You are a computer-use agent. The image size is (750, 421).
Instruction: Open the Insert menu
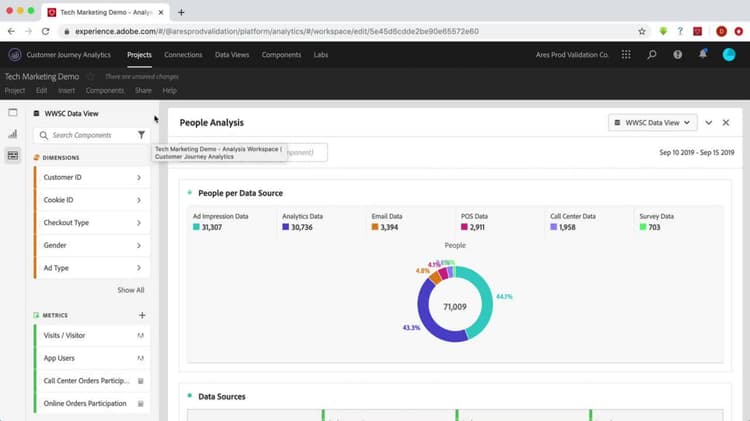pos(66,90)
